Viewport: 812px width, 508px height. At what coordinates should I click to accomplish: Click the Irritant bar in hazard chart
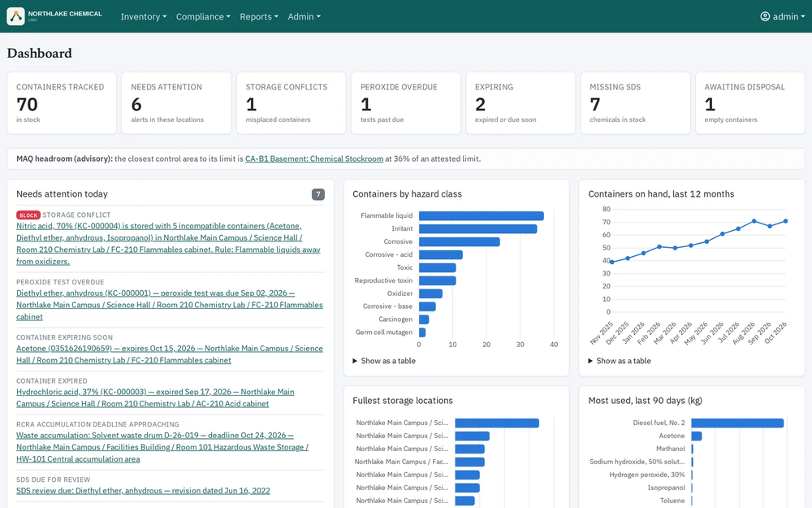point(478,228)
